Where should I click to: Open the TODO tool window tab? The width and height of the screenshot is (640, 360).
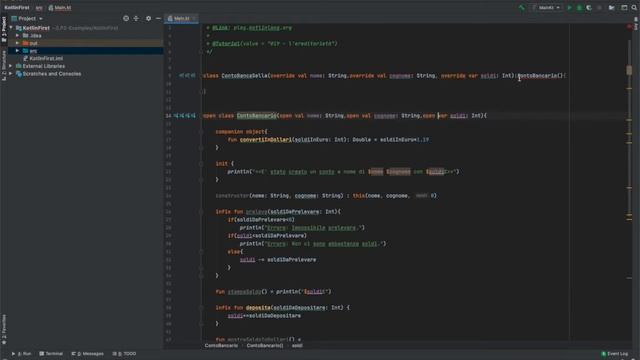coord(124,353)
